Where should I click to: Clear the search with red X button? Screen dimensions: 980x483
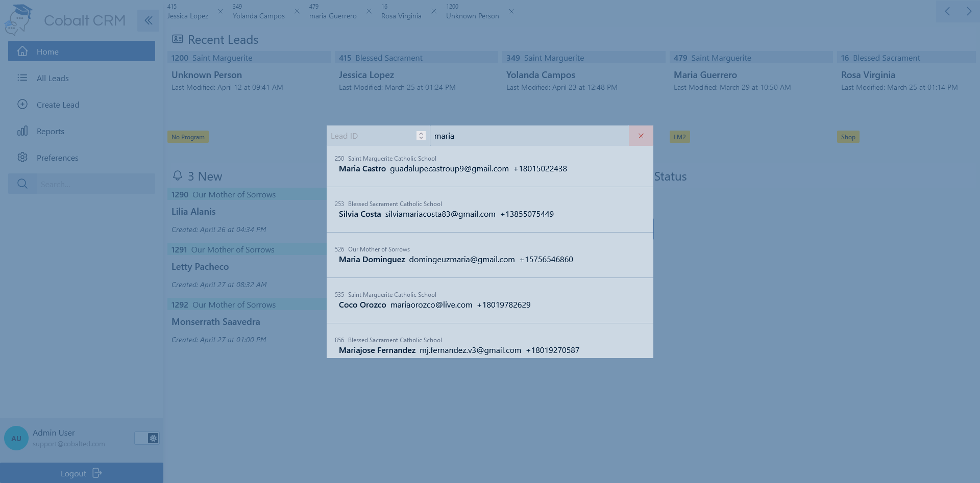(641, 136)
